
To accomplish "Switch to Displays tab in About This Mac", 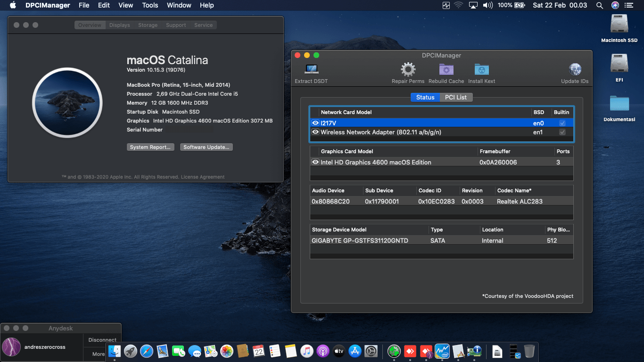I will 120,25.
